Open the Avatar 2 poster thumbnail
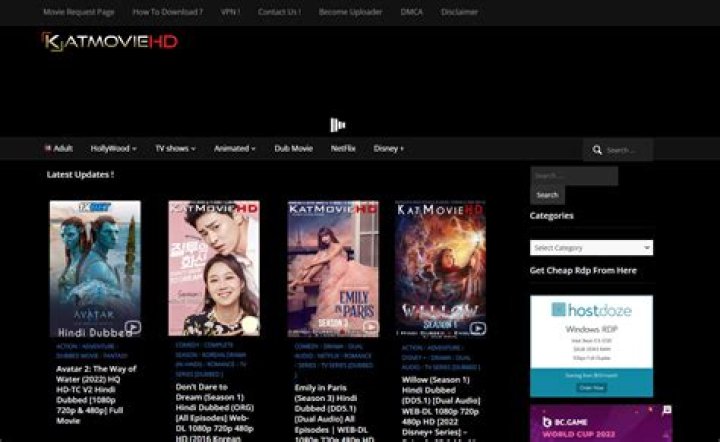 pos(96,269)
